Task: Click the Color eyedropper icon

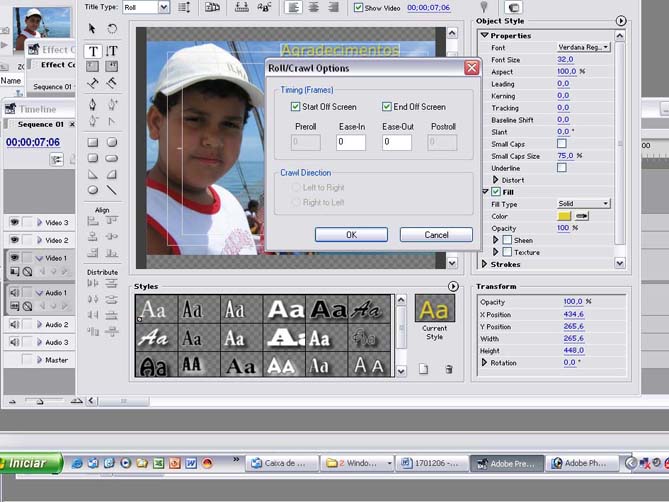Action: (x=580, y=216)
